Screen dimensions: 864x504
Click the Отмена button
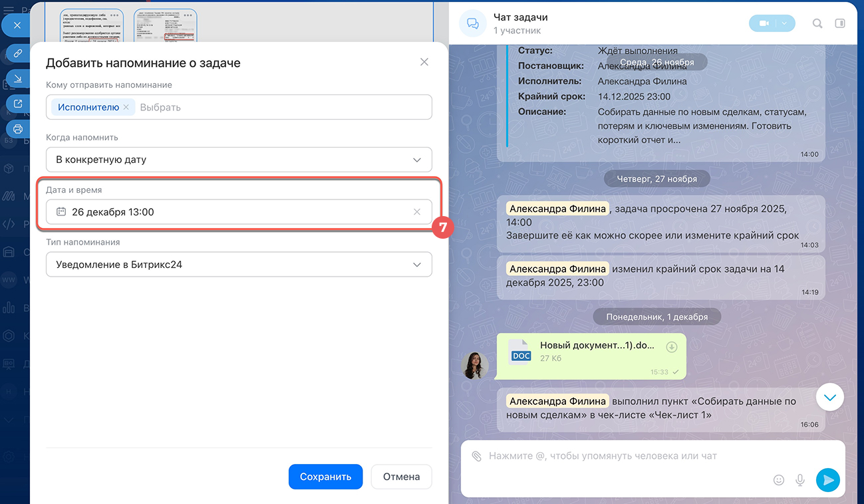pos(401,477)
